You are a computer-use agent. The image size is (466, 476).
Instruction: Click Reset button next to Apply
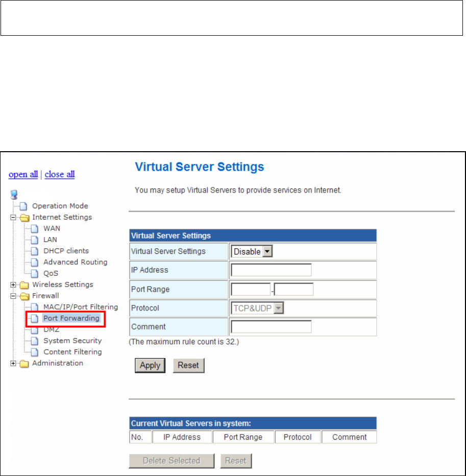188,366
